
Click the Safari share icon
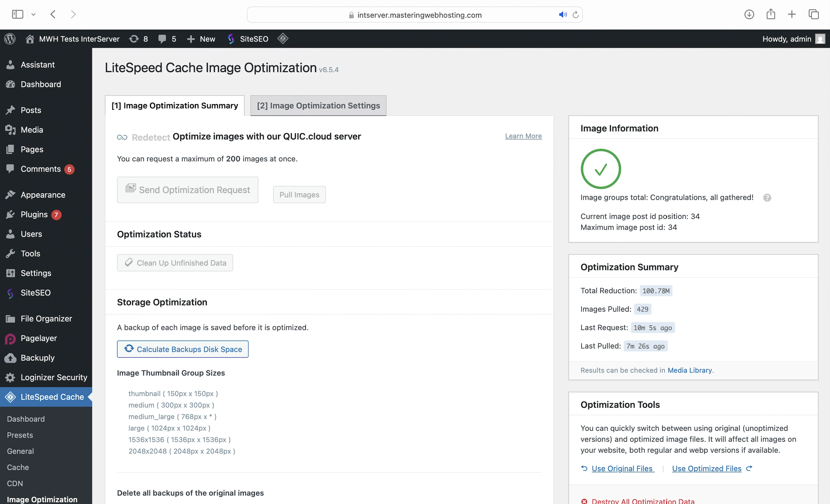771,14
